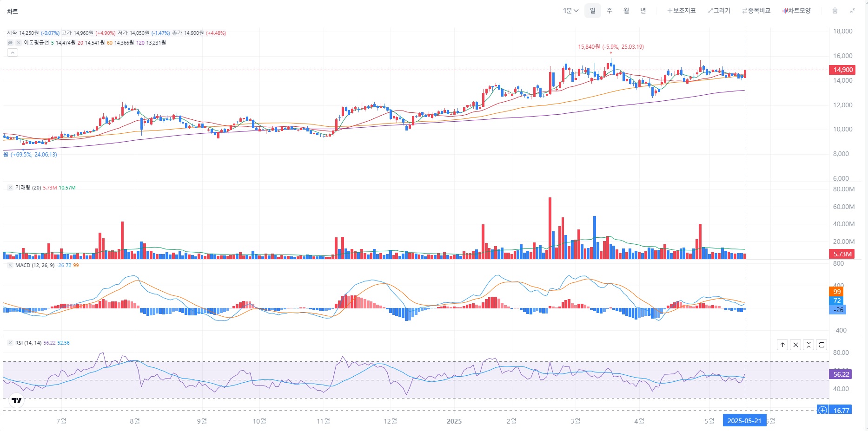Maximize the RSI pane
Image resolution: width=868 pixels, height=431 pixels.
pyautogui.click(x=822, y=345)
